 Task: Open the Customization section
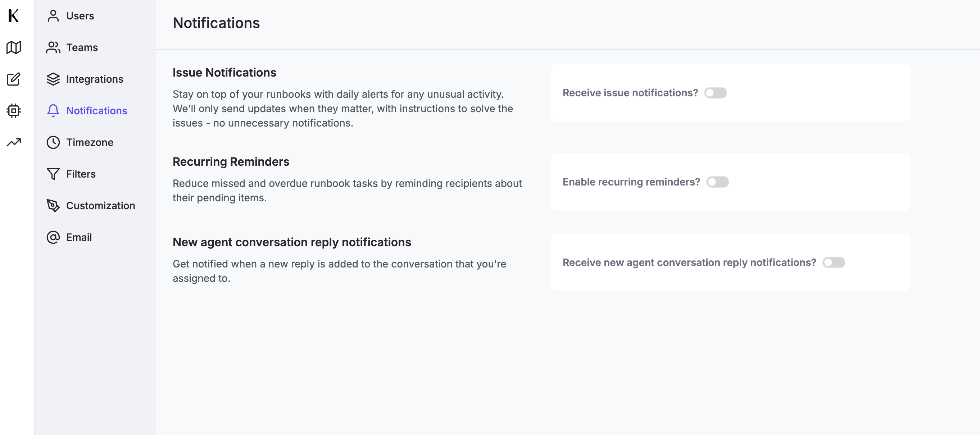pyautogui.click(x=100, y=205)
